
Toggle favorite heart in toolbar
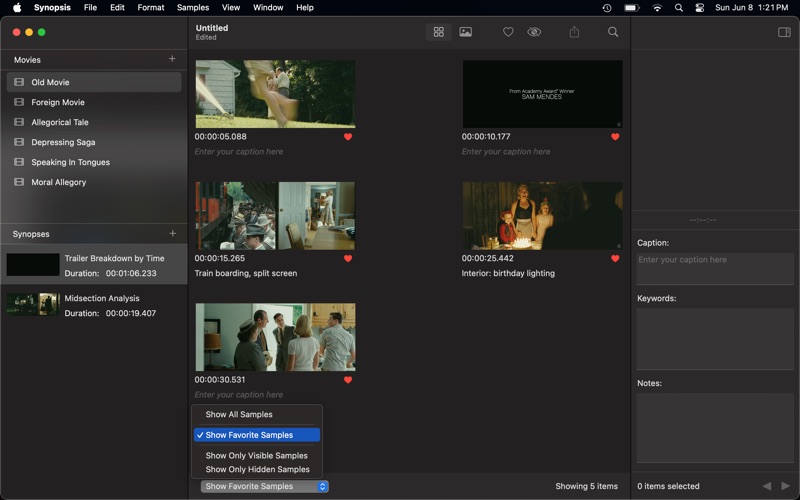[x=508, y=32]
